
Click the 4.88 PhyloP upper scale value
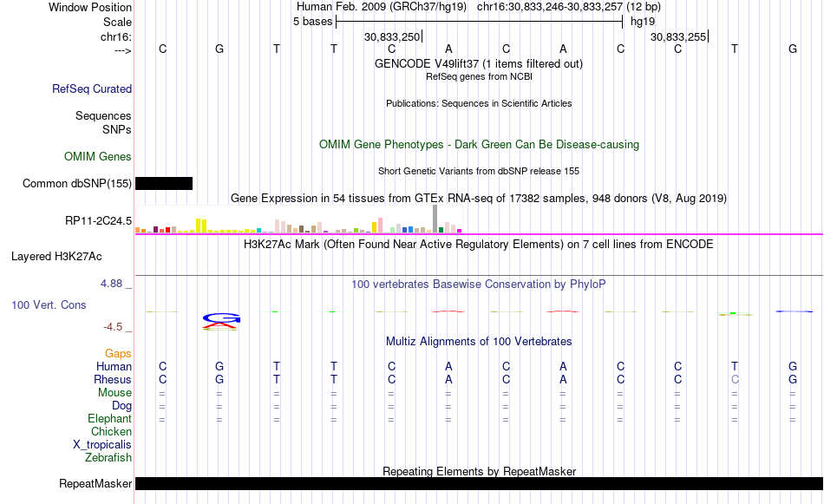click(111, 284)
